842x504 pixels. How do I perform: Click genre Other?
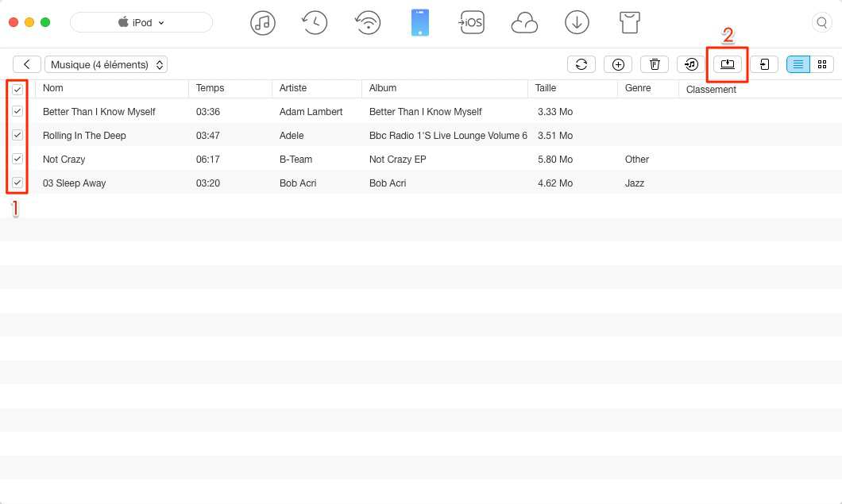[x=637, y=160]
